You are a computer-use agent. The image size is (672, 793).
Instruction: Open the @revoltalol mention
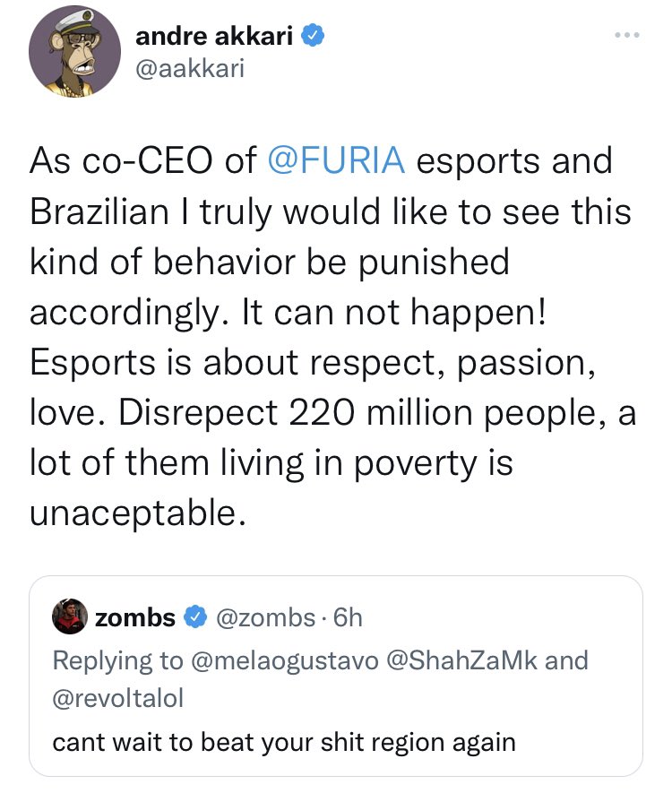[117, 698]
